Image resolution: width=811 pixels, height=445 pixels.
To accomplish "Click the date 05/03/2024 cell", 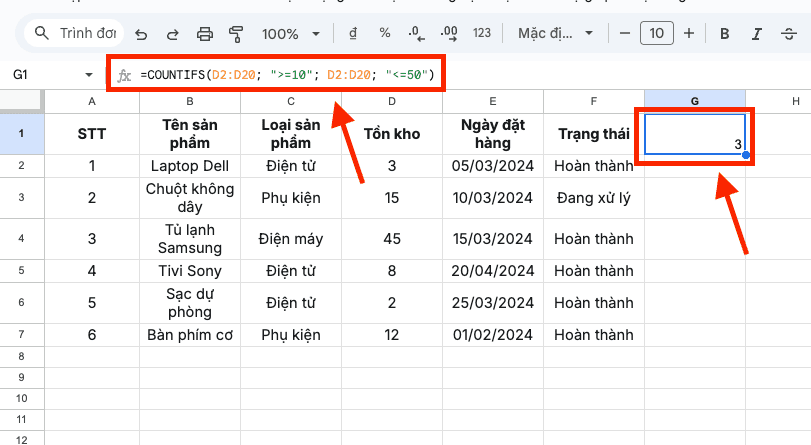I will coord(493,166).
